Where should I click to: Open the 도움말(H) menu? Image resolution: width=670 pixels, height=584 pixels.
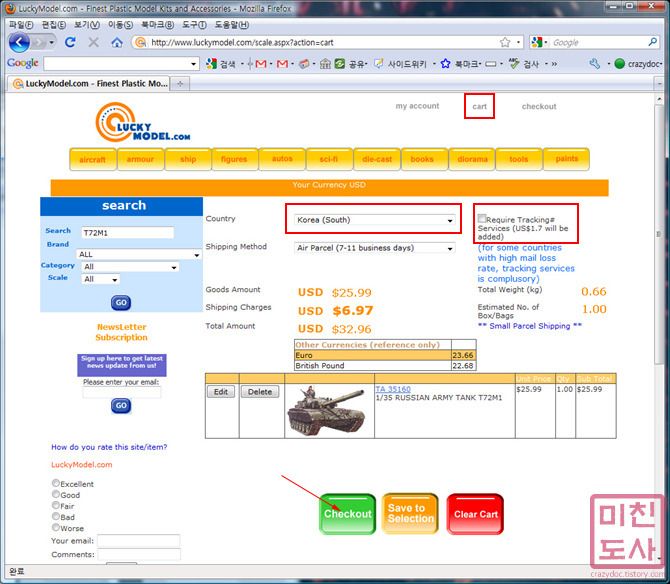pos(232,25)
